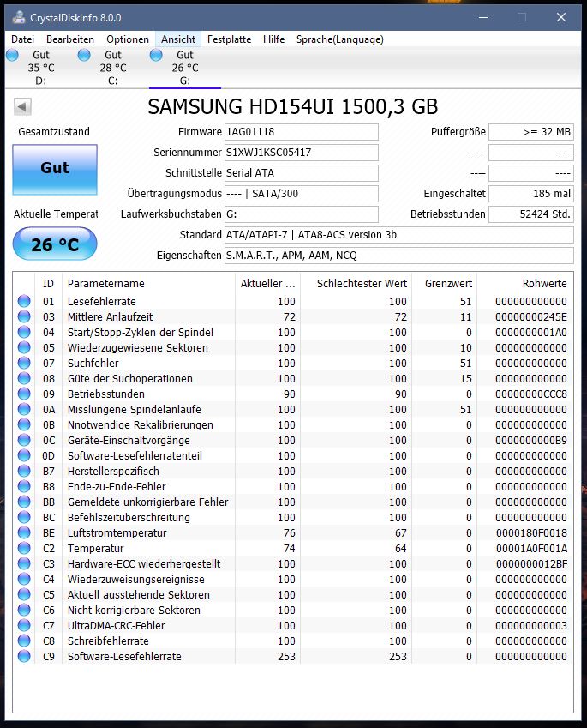Click the Übertragungsmodus field SATA/300
Viewport: 587px width, 728px height.
tap(301, 194)
